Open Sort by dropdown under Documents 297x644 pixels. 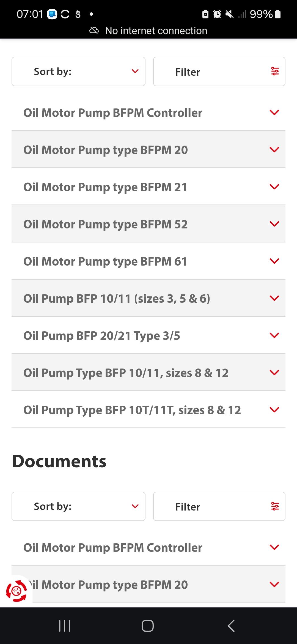tap(78, 506)
